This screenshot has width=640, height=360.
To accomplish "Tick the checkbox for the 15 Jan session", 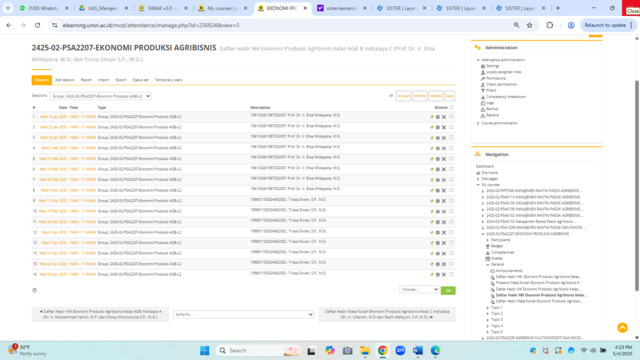I will [451, 116].
